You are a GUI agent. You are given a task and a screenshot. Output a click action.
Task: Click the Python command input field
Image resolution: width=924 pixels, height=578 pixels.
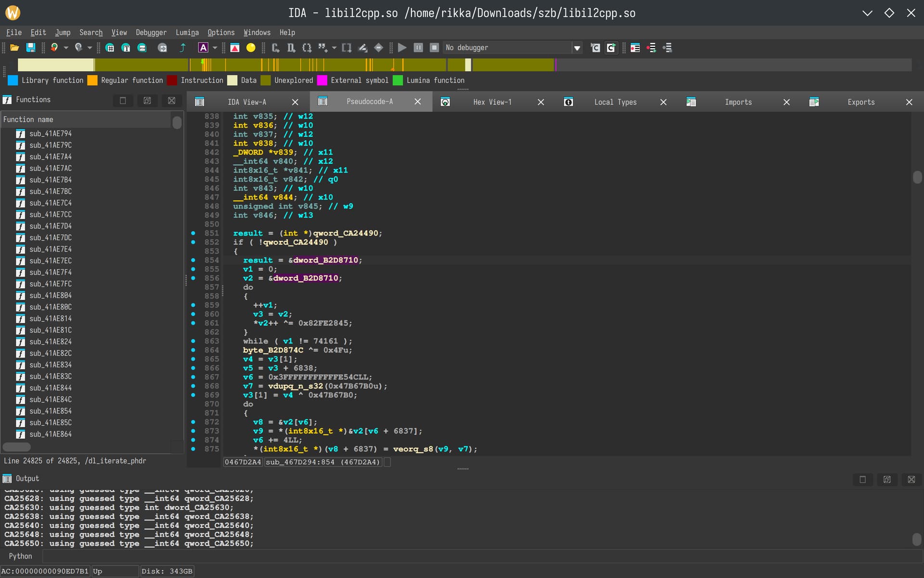tap(481, 556)
